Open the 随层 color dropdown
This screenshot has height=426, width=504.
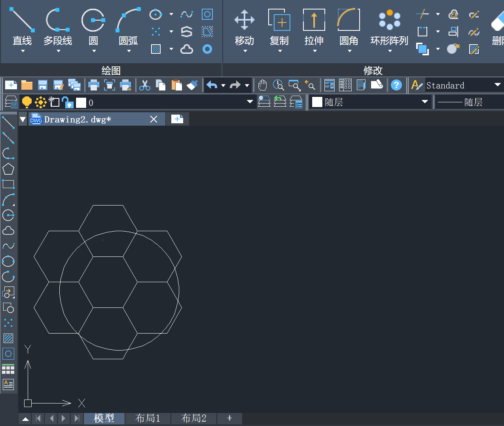(425, 102)
